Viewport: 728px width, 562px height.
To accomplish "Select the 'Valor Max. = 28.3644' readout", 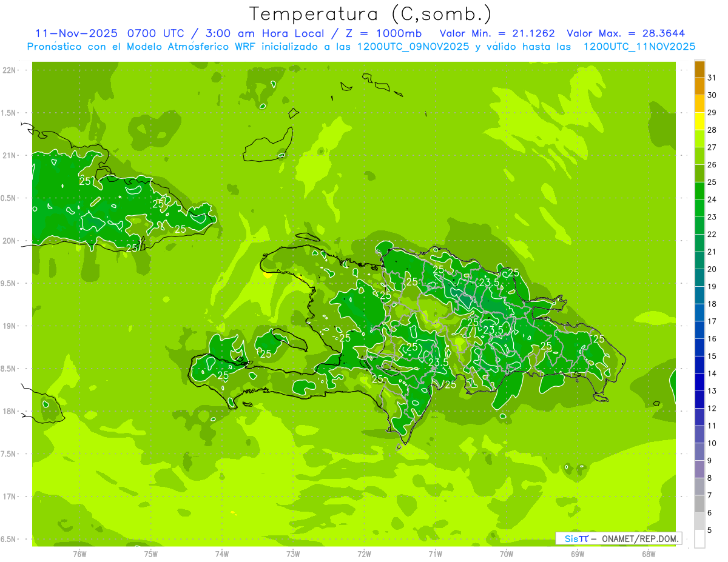I will click(625, 33).
